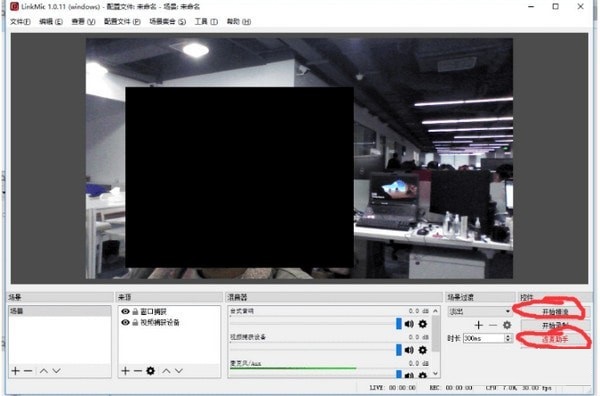Image resolution: width=600 pixels, height=396 pixels.
Task: Open the 文件 menu
Action: pyautogui.click(x=20, y=22)
